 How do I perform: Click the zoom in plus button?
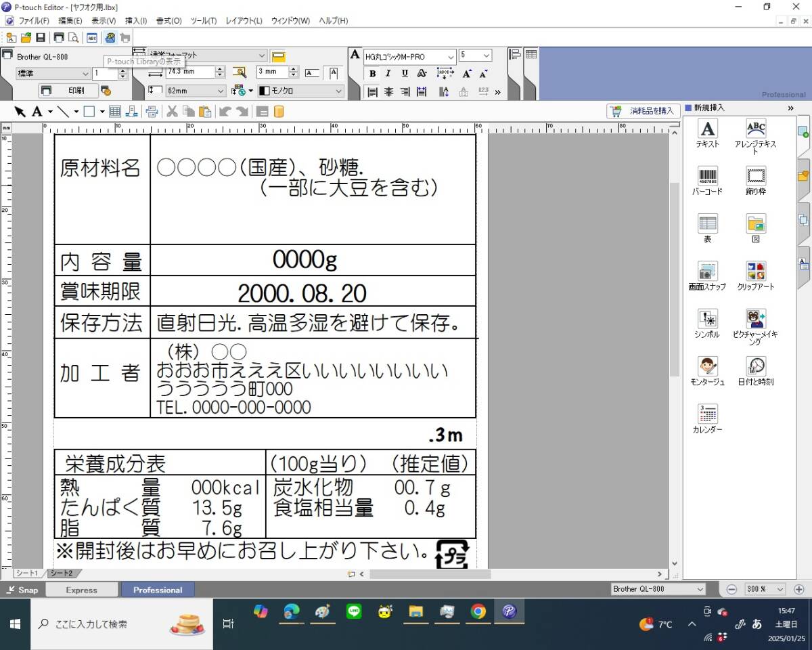tap(799, 589)
